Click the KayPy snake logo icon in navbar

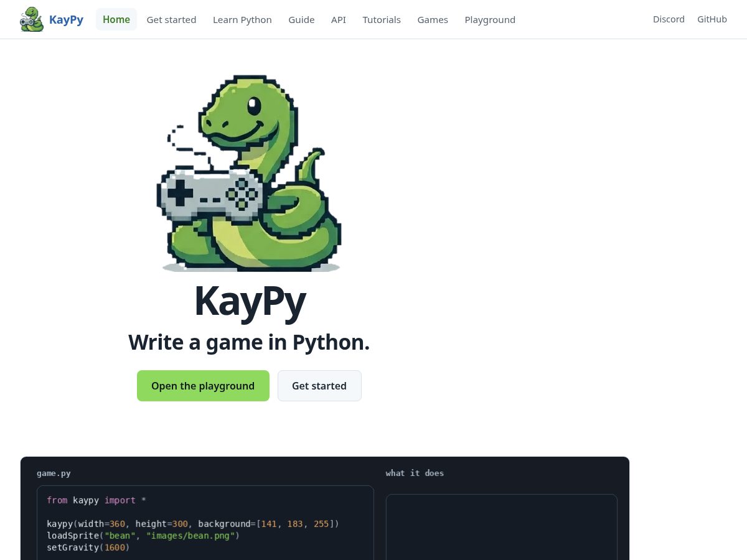coord(32,19)
